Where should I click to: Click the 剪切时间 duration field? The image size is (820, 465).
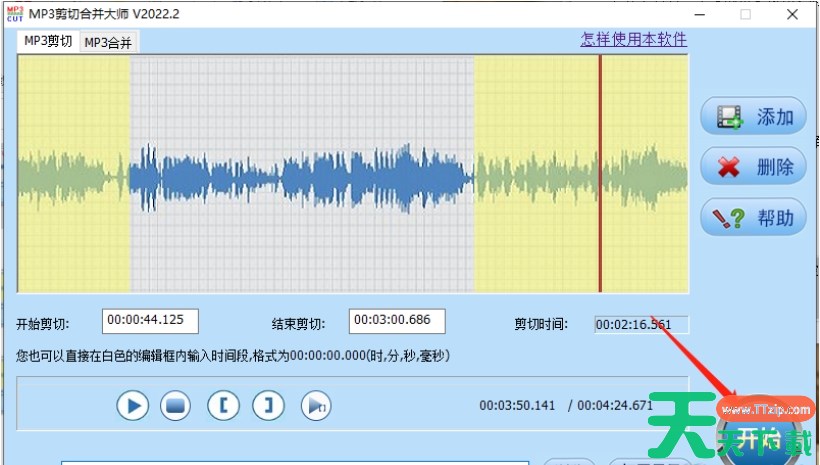click(x=641, y=324)
